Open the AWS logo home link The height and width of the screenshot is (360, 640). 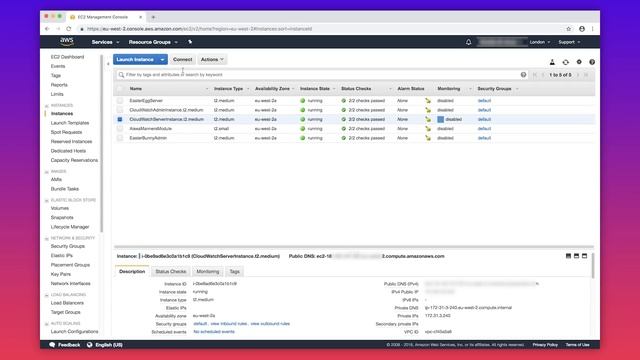tap(67, 41)
